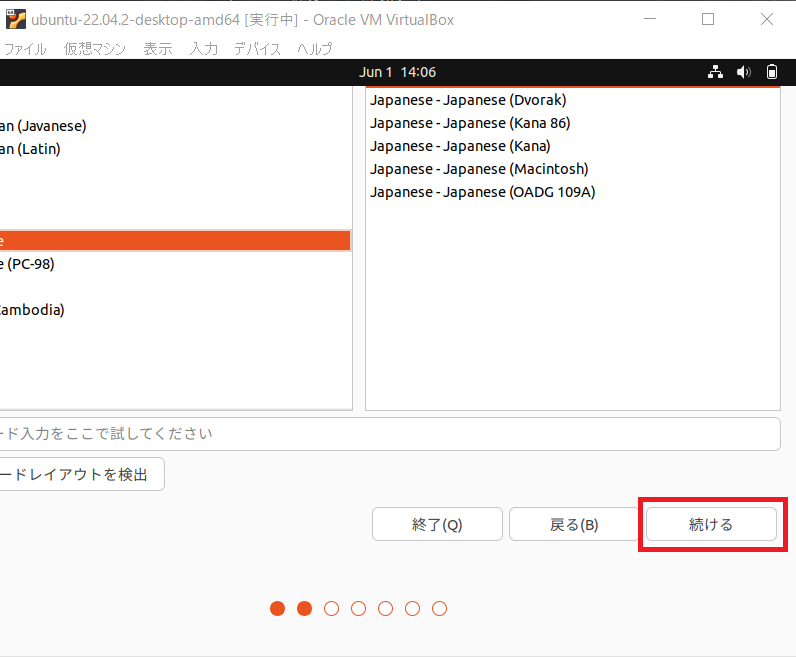Select Japanese - Japanese (Dvorak) layout
The image size is (796, 657).
573,100
